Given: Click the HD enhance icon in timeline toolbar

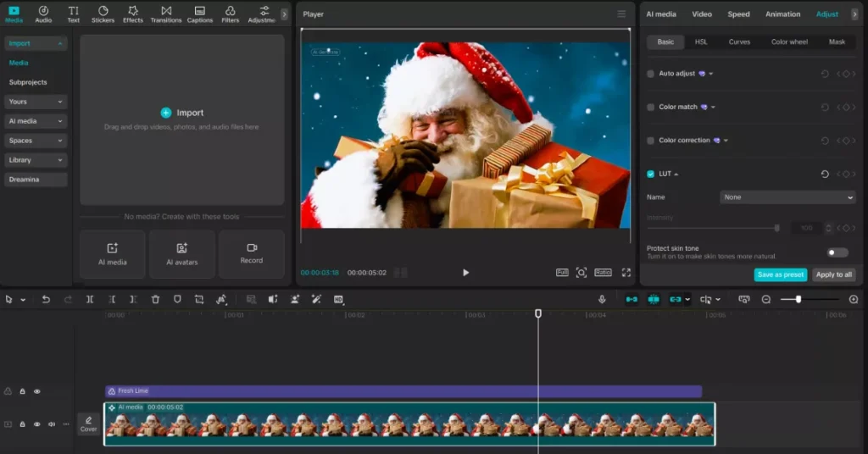Looking at the screenshot, I should pyautogui.click(x=338, y=299).
